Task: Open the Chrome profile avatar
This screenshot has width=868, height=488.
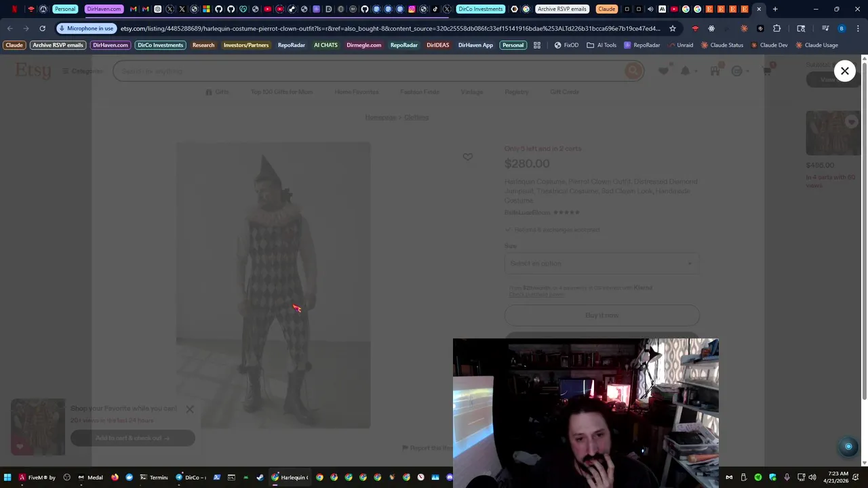Action: click(x=842, y=28)
